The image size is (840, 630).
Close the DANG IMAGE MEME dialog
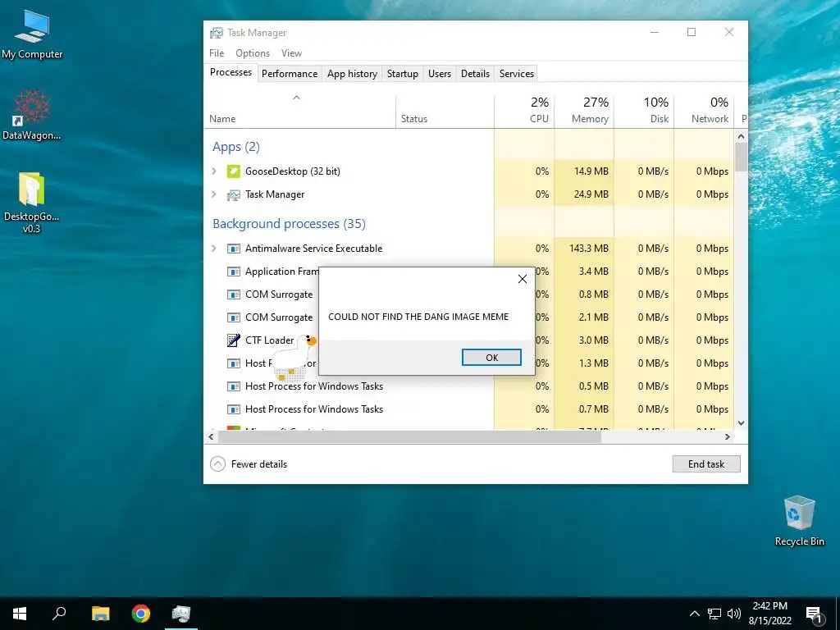523,279
